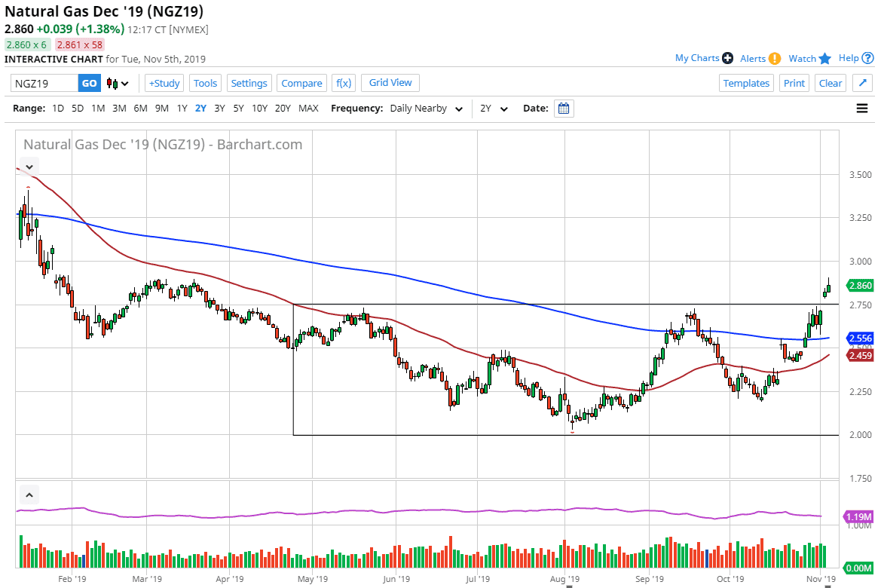Viewport: 881px width, 588px height.
Task: Open the 2Y period dropdown
Action: 494,109
